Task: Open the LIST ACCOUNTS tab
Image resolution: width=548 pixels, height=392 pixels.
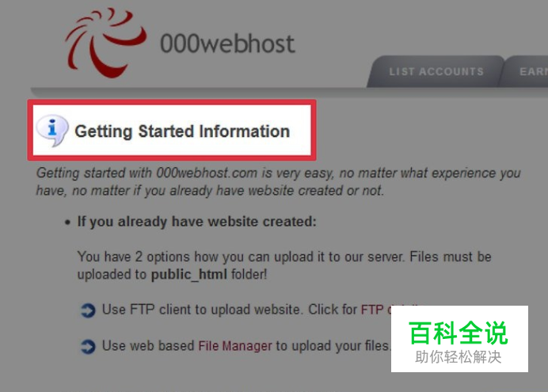Action: [x=436, y=71]
